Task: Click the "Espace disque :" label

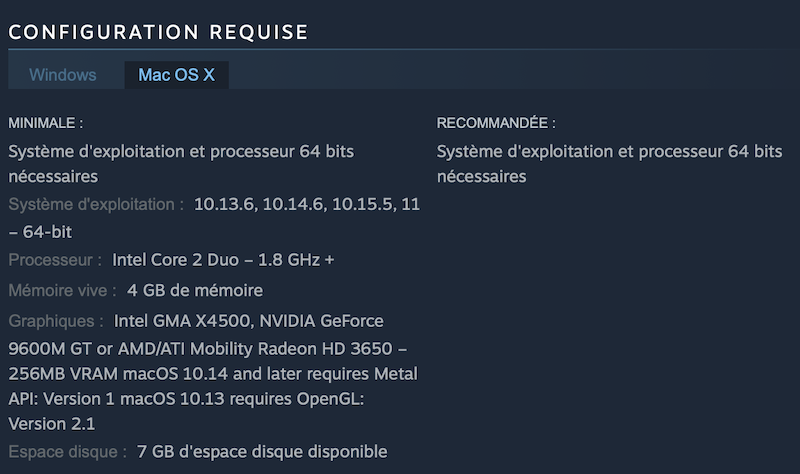Action: coord(67,451)
